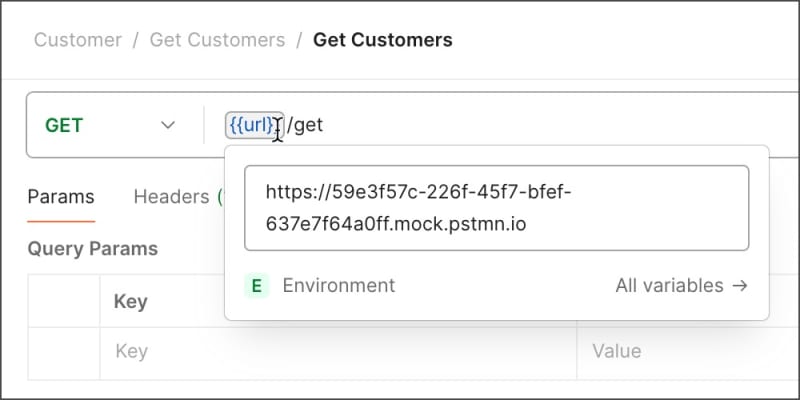Click the green E environment icon
Image resolution: width=800 pixels, height=400 pixels.
pyautogui.click(x=257, y=286)
